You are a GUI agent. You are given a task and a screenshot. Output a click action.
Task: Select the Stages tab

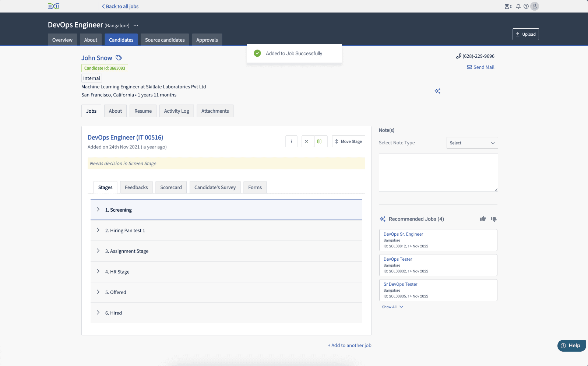point(105,187)
